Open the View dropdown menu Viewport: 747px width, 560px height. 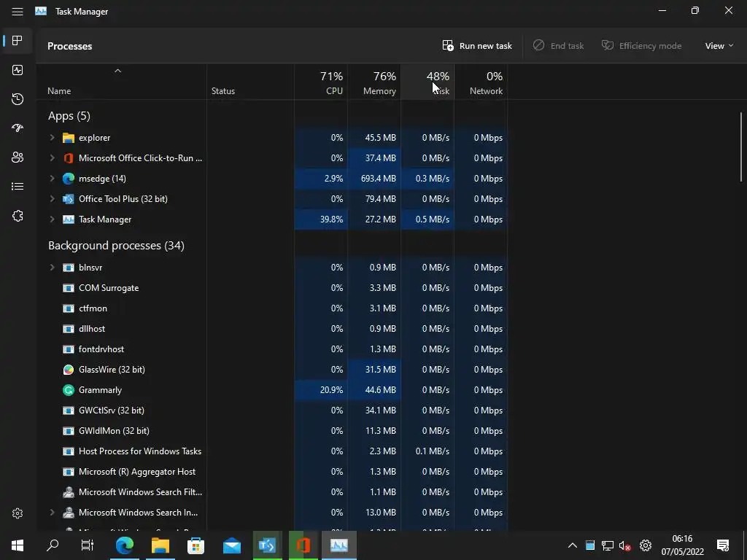point(719,46)
